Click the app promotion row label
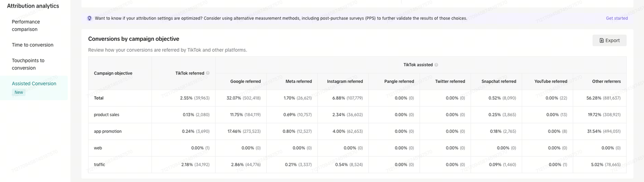Viewport: 644px width, 182px height. [x=108, y=131]
